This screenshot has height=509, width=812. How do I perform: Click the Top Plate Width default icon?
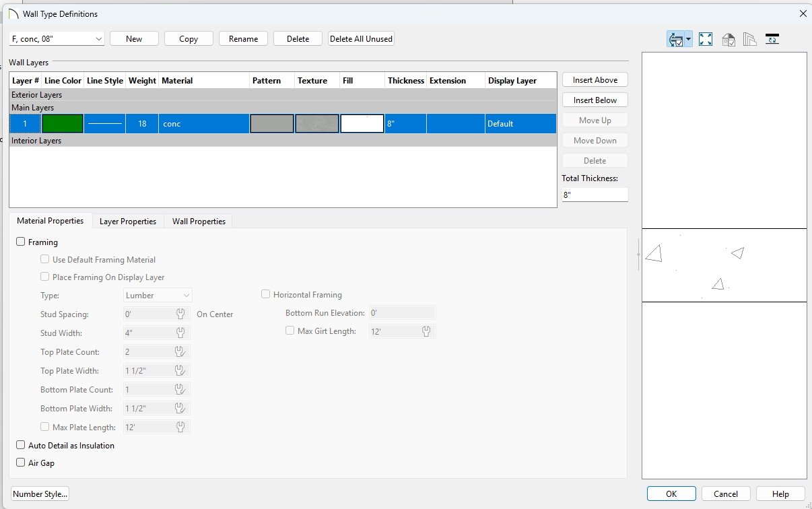click(x=180, y=370)
